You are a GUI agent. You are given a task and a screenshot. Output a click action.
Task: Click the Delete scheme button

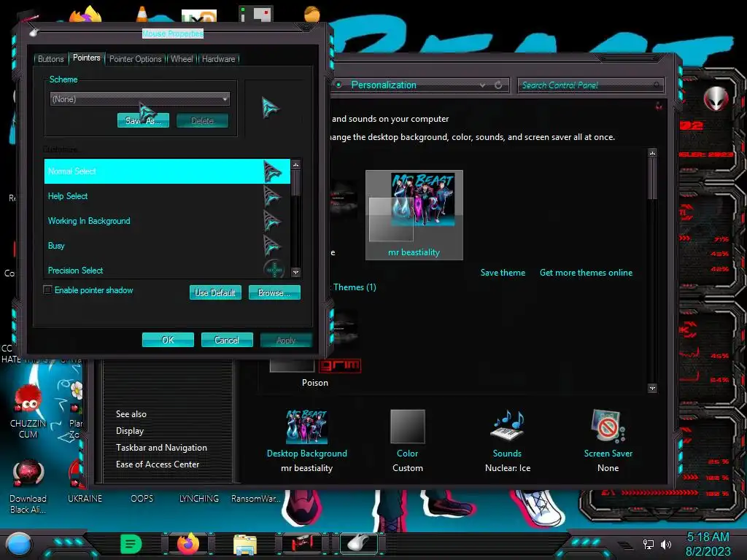pyautogui.click(x=203, y=120)
